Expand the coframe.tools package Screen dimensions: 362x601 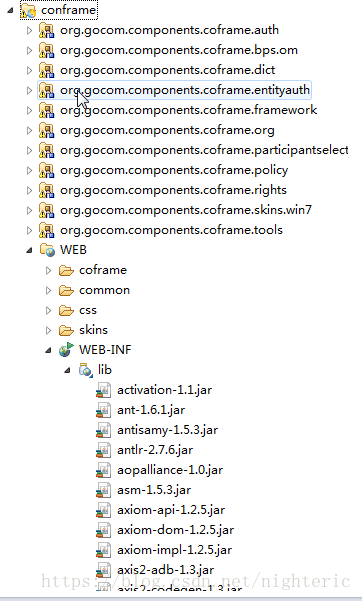(x=30, y=230)
